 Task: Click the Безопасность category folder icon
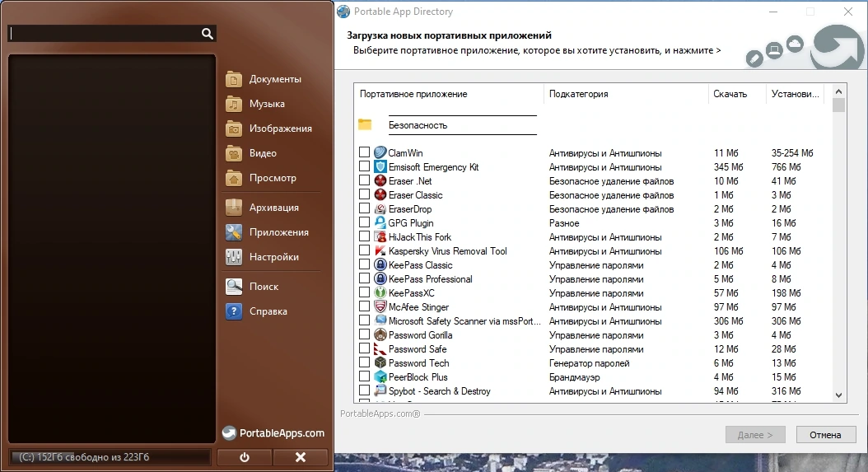click(365, 124)
